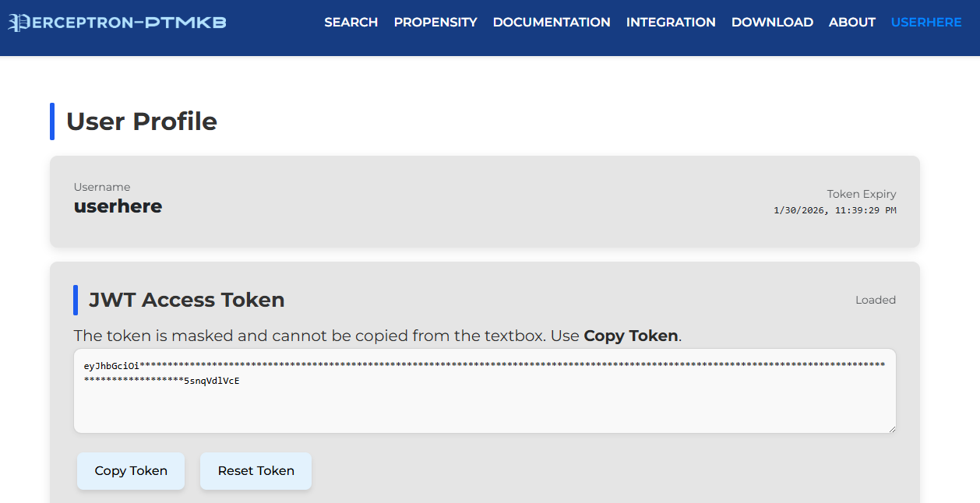Click the USERHERE account link

point(925,23)
